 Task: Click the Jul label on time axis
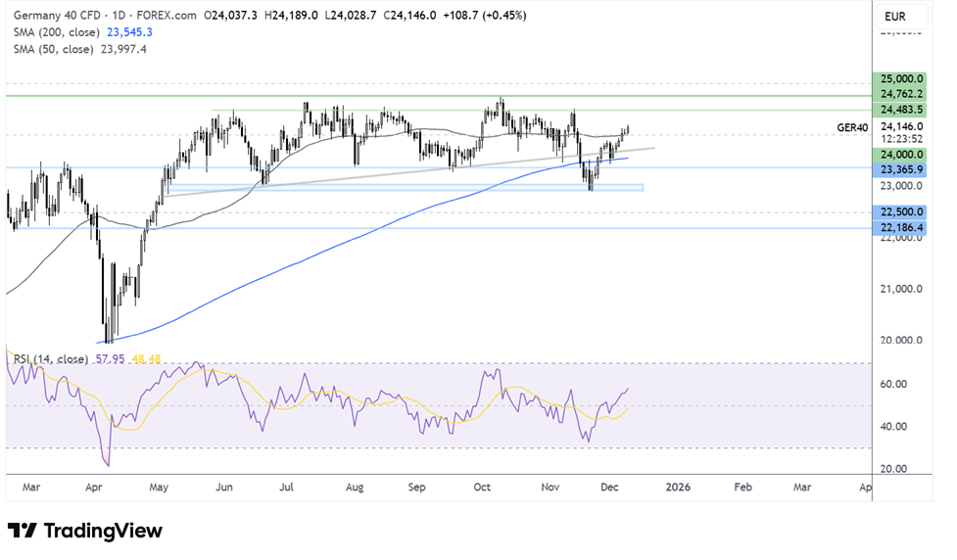(x=288, y=487)
